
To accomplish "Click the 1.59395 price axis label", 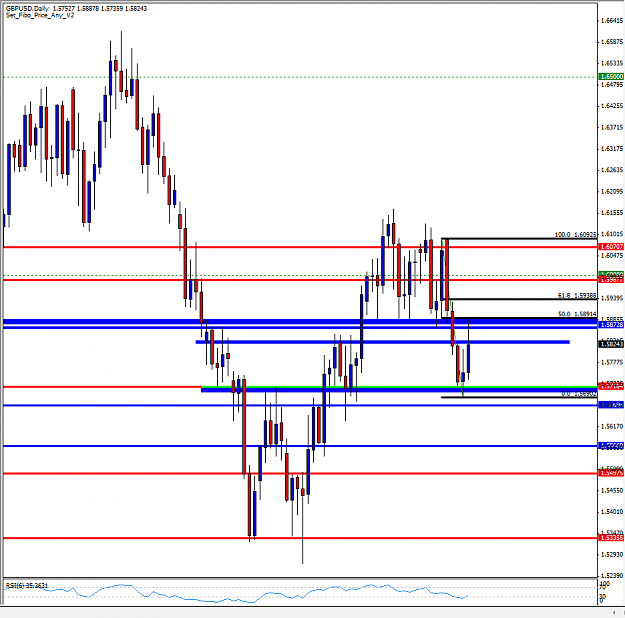I will click(612, 298).
